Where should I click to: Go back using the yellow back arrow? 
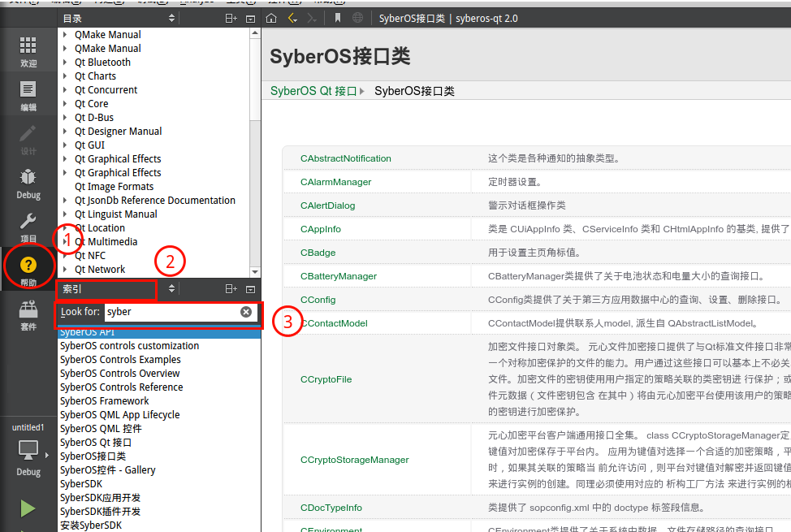click(292, 18)
